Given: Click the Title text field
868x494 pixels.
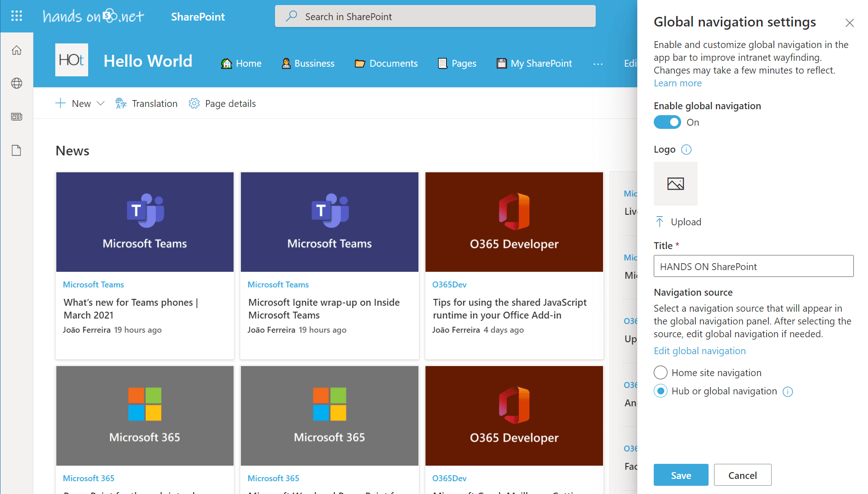Looking at the screenshot, I should (753, 266).
